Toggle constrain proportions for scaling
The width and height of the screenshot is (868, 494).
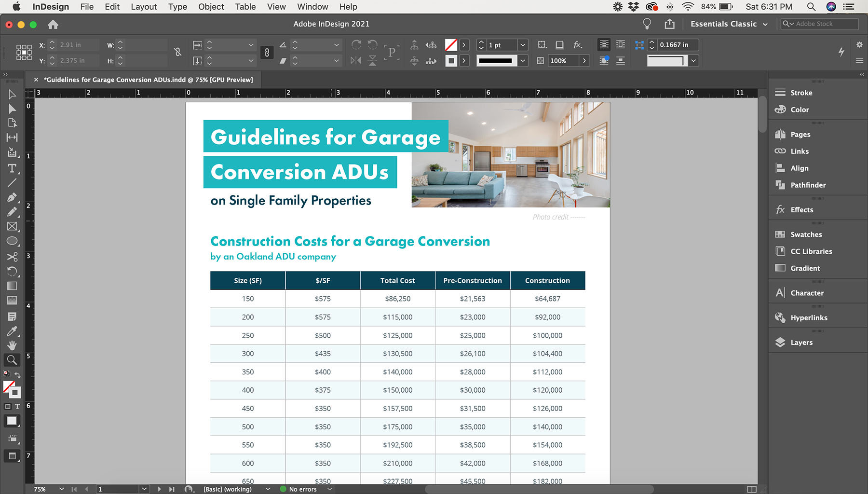267,53
